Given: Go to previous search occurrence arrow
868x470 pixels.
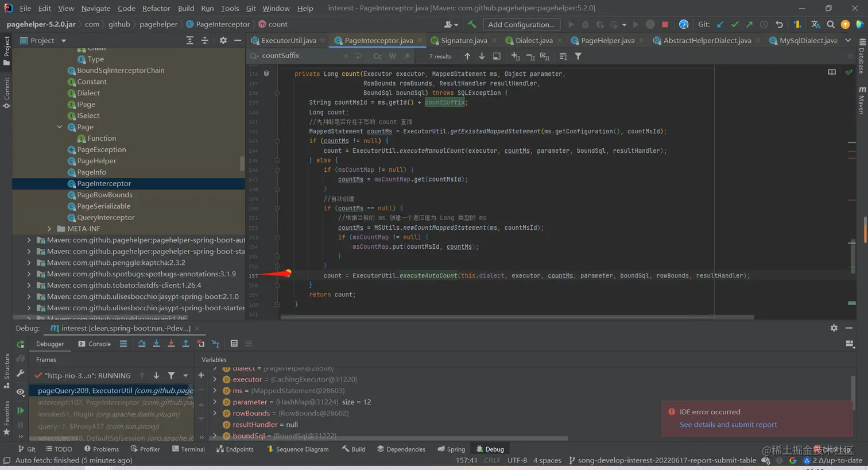Looking at the screenshot, I should (x=467, y=56).
